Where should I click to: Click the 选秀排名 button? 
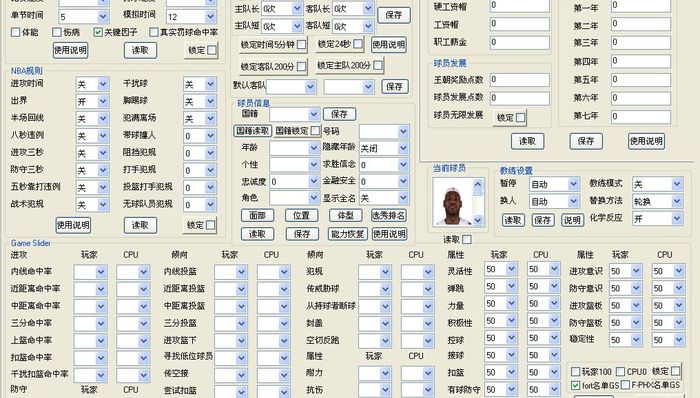pos(388,216)
